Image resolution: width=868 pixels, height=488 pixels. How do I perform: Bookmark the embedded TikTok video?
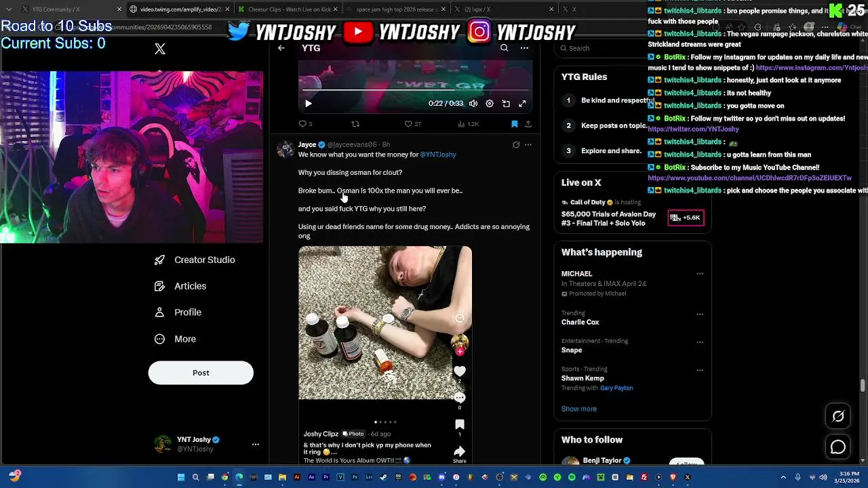[460, 424]
